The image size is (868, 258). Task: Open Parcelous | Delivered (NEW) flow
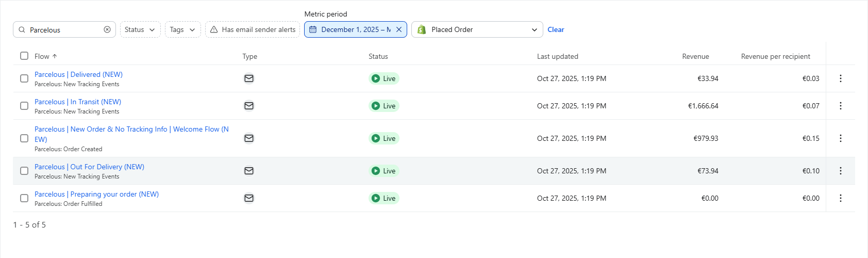click(x=78, y=74)
